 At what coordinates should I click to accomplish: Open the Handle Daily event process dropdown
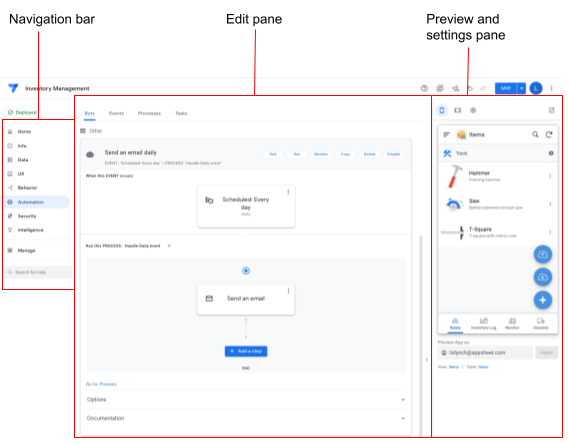tap(169, 246)
